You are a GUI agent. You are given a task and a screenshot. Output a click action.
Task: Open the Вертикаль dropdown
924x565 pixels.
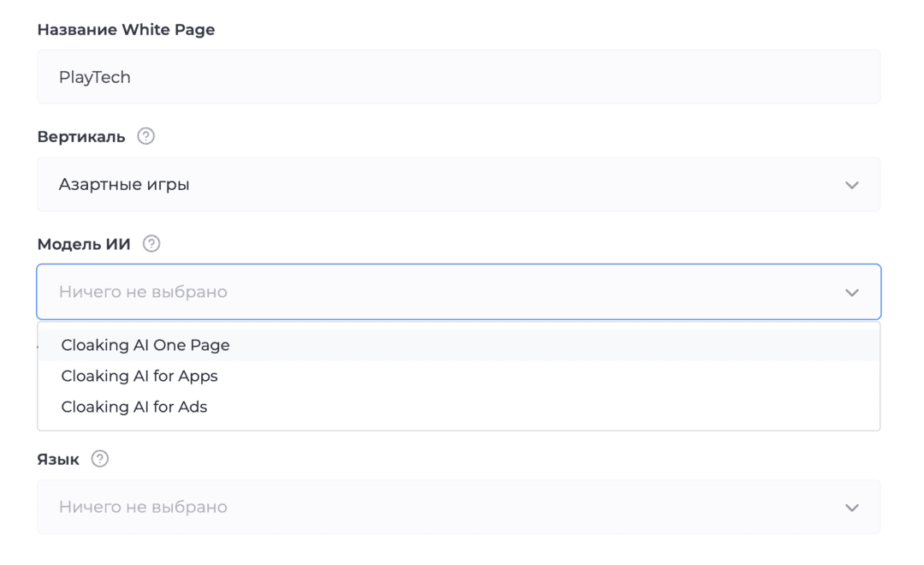pyautogui.click(x=459, y=184)
